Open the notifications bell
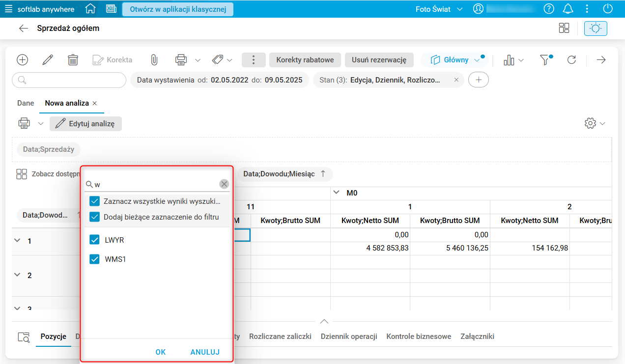 (x=568, y=9)
